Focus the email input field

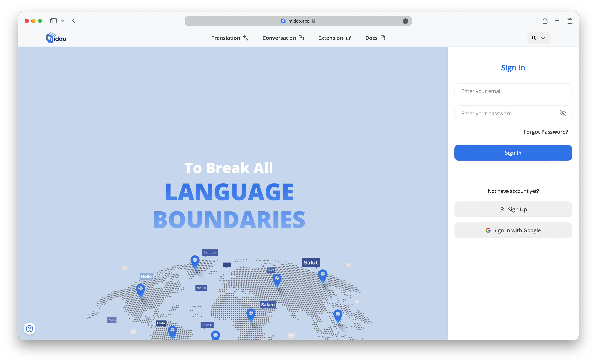[513, 91]
